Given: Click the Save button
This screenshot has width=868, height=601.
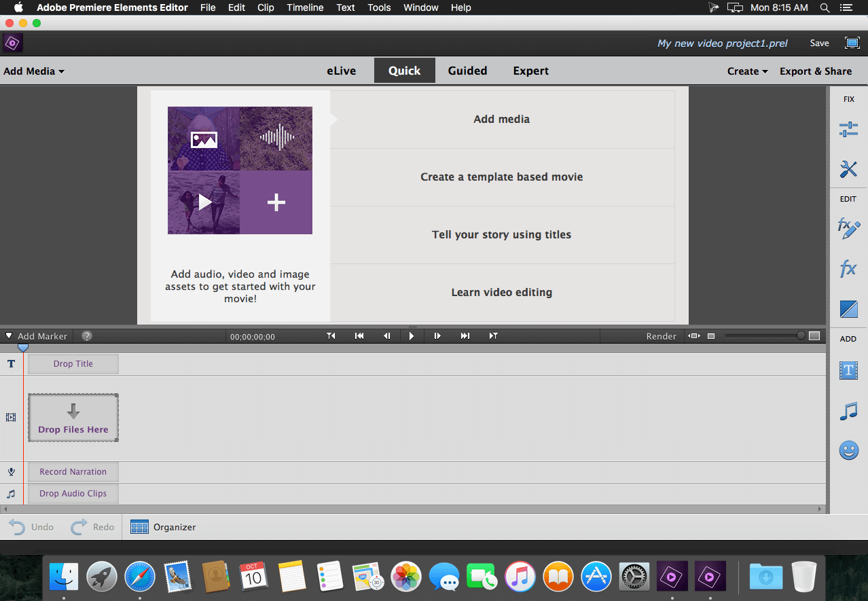Looking at the screenshot, I should tap(819, 43).
